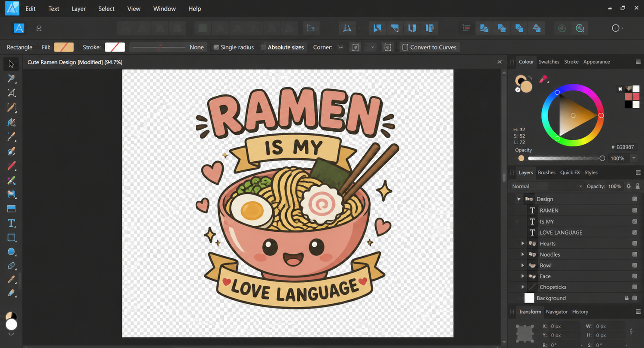
Task: Close the Cute Ramen Design document tab
Action: tap(499, 62)
